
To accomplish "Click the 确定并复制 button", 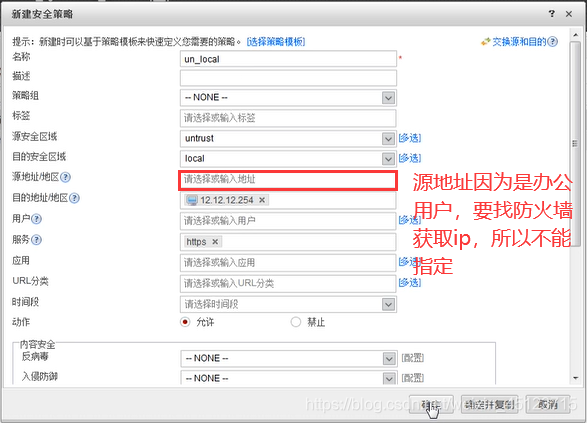I will (490, 405).
